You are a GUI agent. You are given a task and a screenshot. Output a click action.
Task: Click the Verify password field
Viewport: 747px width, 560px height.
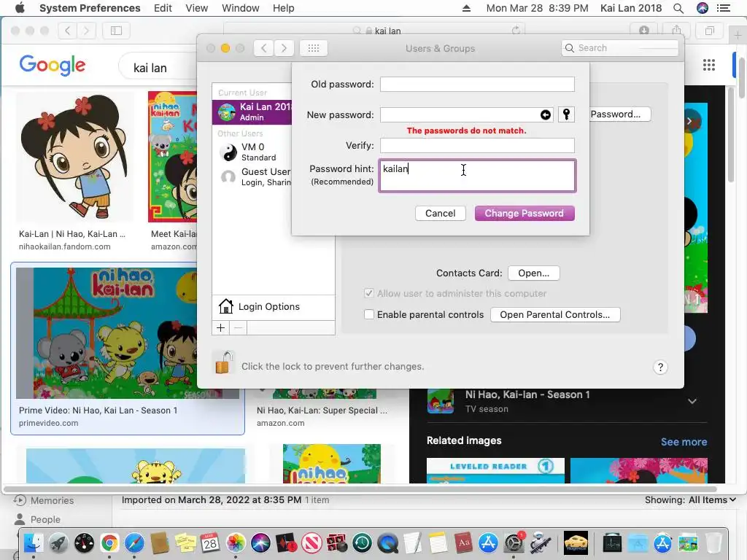point(477,145)
